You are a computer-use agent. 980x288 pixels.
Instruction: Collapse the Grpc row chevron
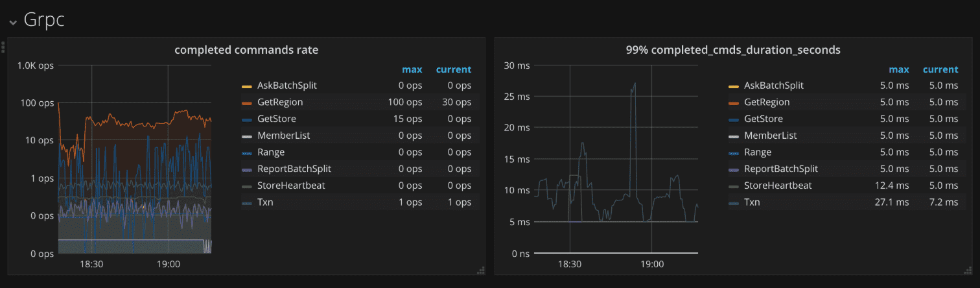click(x=13, y=22)
